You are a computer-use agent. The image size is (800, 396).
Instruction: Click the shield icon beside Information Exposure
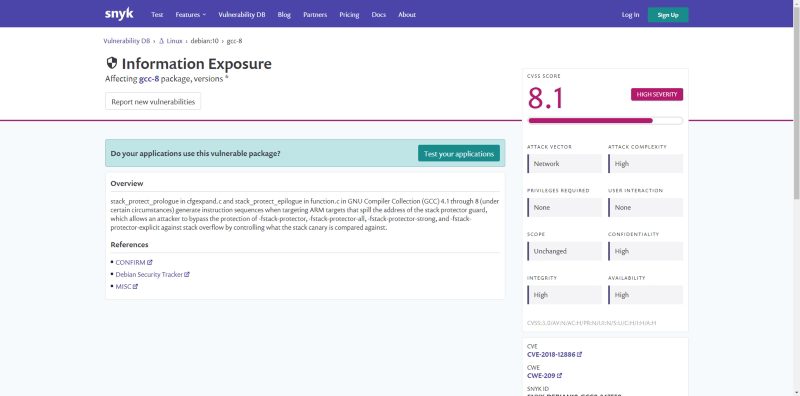(x=112, y=63)
